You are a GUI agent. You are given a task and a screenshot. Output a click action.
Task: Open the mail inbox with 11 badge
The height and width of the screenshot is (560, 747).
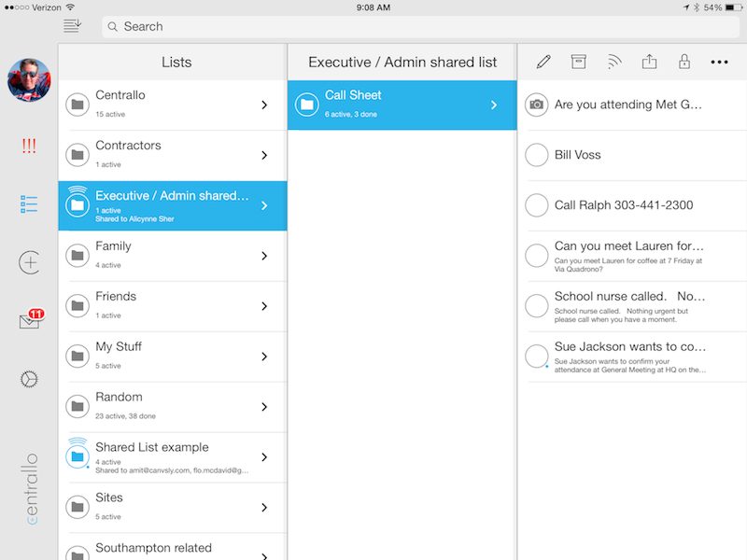[30, 321]
